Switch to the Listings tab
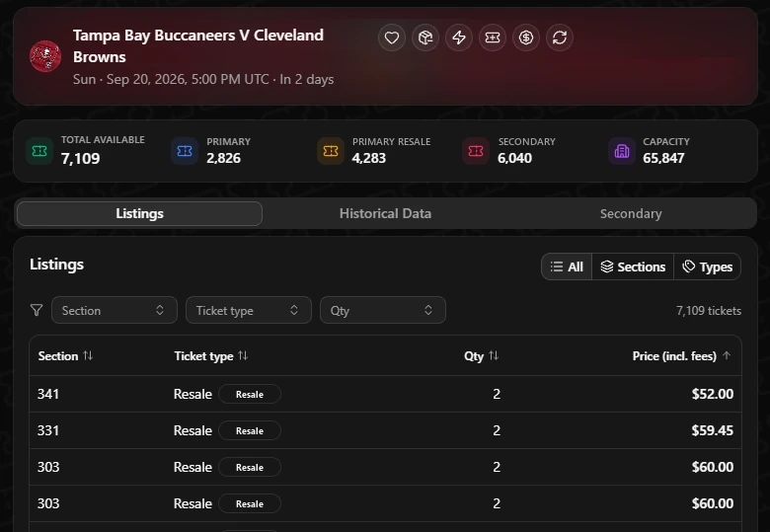The image size is (770, 532). pos(139,213)
